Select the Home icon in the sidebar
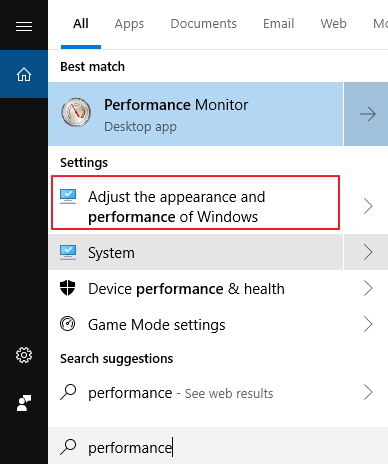388x464 pixels. 24,74
